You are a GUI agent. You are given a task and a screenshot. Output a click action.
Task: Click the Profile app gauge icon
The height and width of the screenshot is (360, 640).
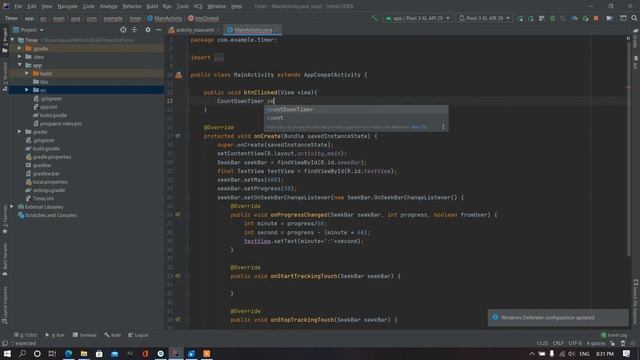click(x=574, y=18)
